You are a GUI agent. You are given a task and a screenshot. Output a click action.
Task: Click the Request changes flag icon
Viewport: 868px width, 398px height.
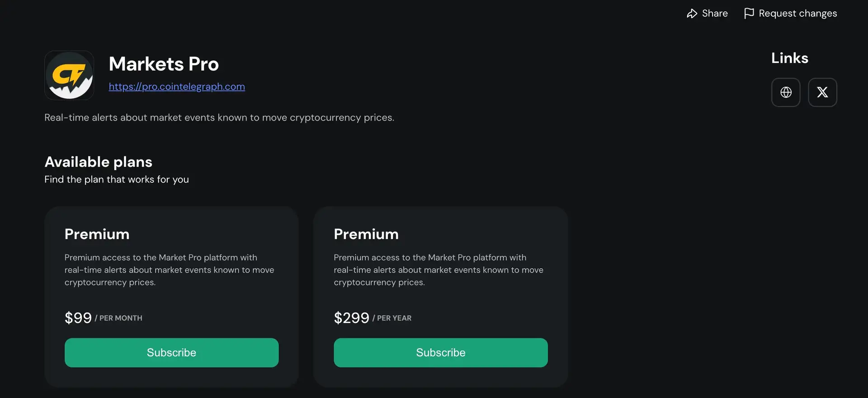pyautogui.click(x=749, y=14)
